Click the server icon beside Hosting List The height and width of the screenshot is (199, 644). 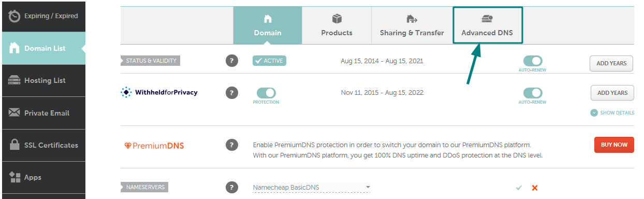14,80
